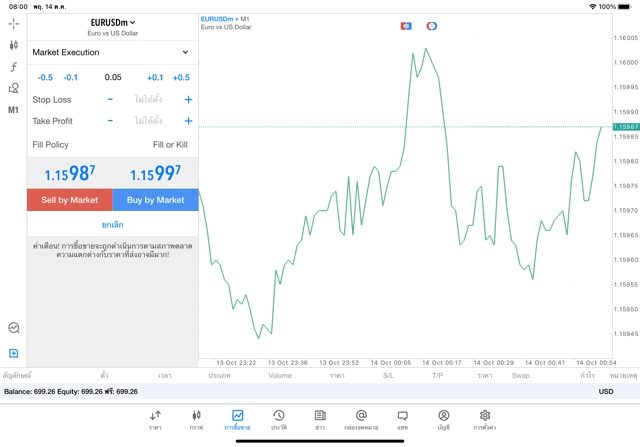The width and height of the screenshot is (640, 447).
Task: Open the แชท chat tab
Action: click(x=402, y=420)
